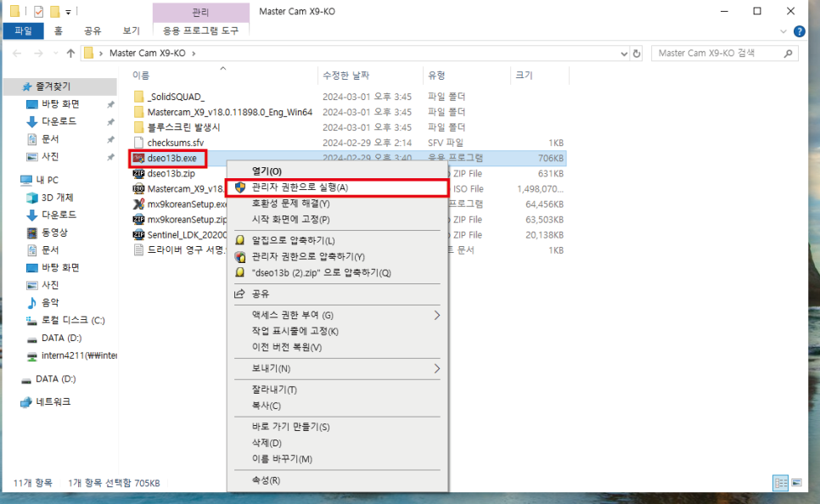Open the 공유 ribbon tab
This screenshot has width=820, height=504.
pos(93,31)
